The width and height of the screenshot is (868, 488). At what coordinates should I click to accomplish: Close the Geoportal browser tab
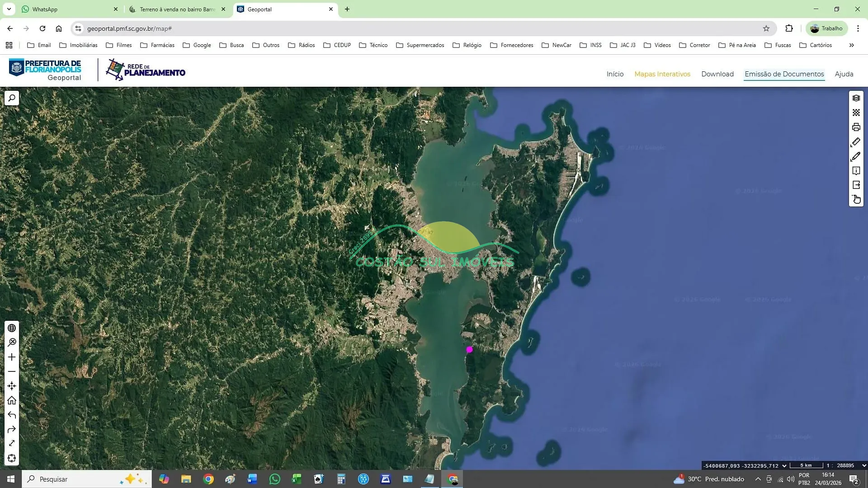pos(331,9)
